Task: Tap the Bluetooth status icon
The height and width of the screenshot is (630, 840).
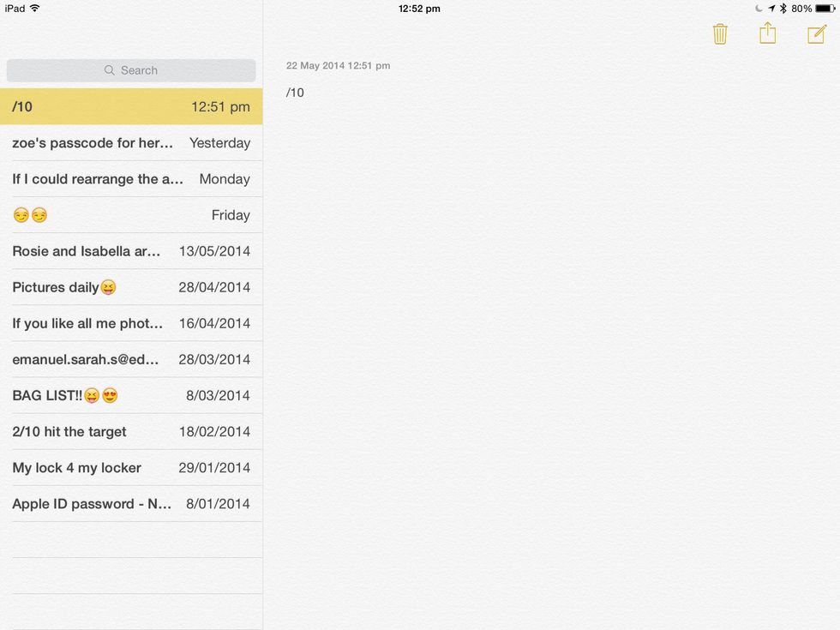Action: [783, 9]
